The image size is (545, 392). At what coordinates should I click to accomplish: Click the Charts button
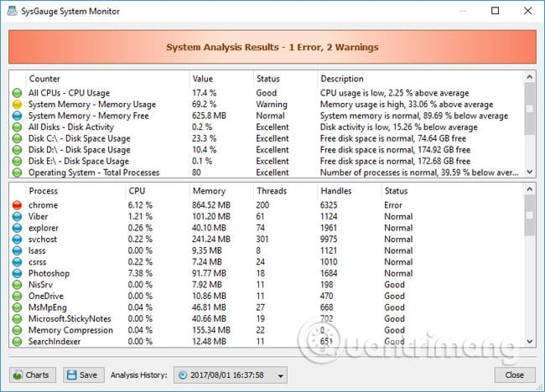tap(33, 375)
